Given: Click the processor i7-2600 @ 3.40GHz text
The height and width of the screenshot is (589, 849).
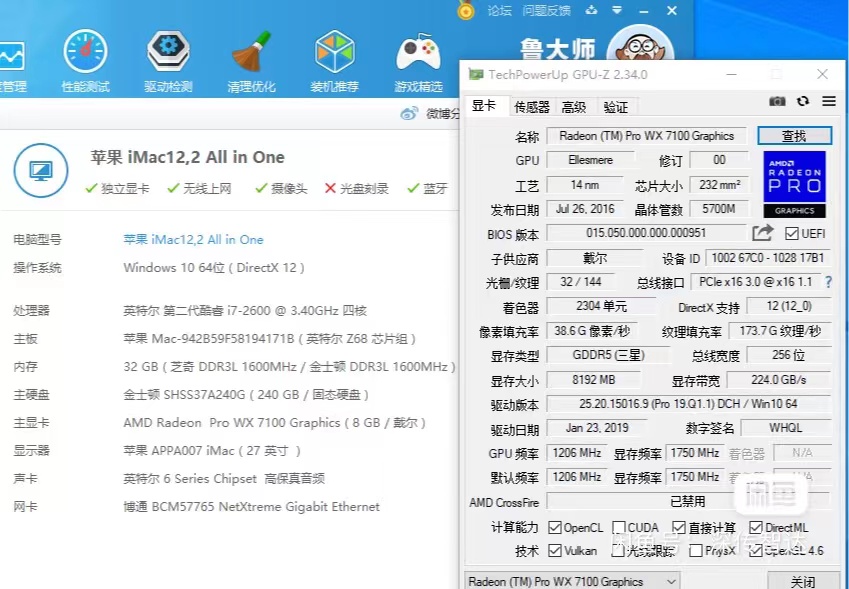Looking at the screenshot, I should [x=245, y=311].
